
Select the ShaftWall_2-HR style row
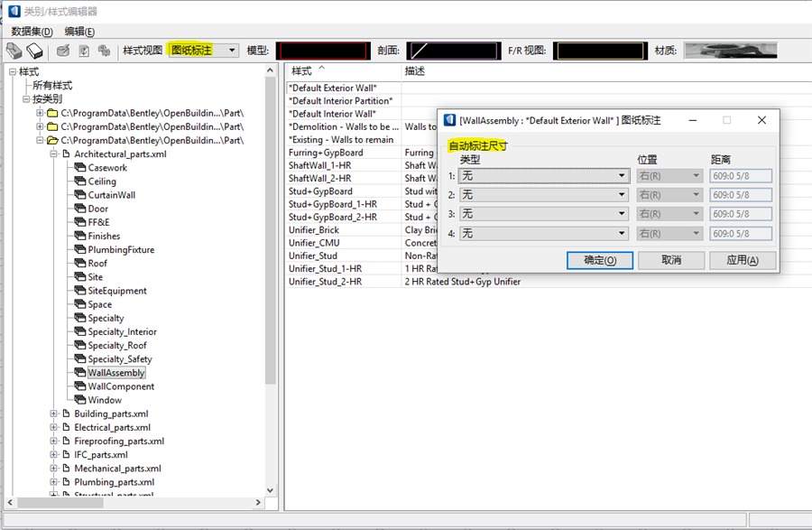[x=320, y=178]
